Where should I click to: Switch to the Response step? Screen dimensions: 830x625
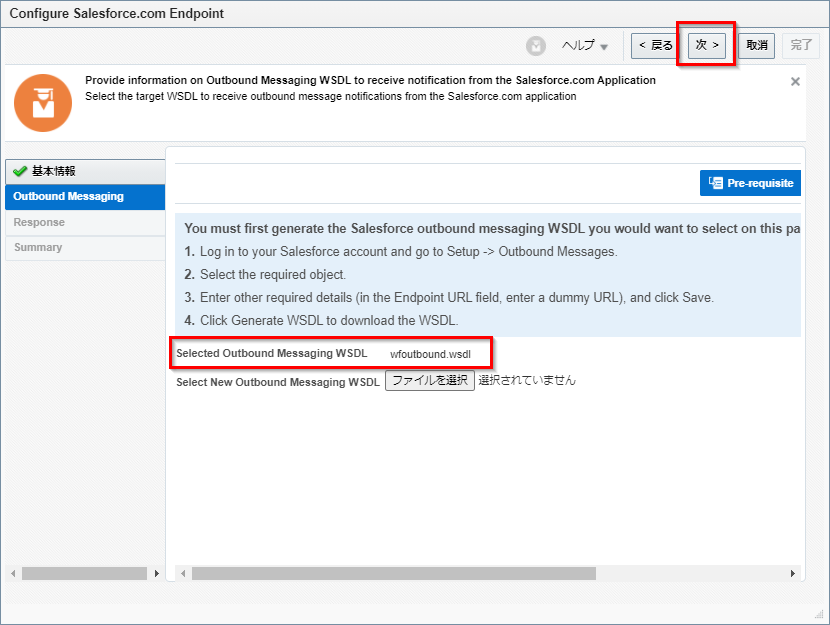(x=39, y=222)
